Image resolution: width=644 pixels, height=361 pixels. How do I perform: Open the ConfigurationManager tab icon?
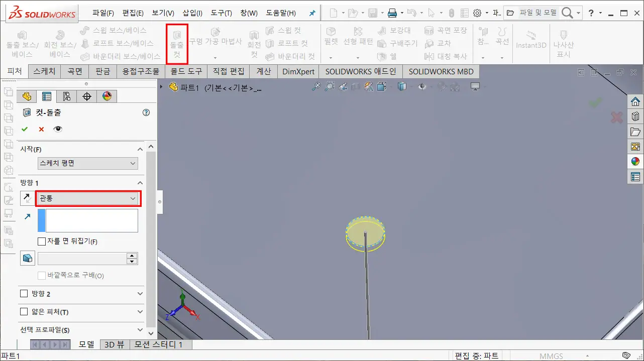(x=67, y=96)
